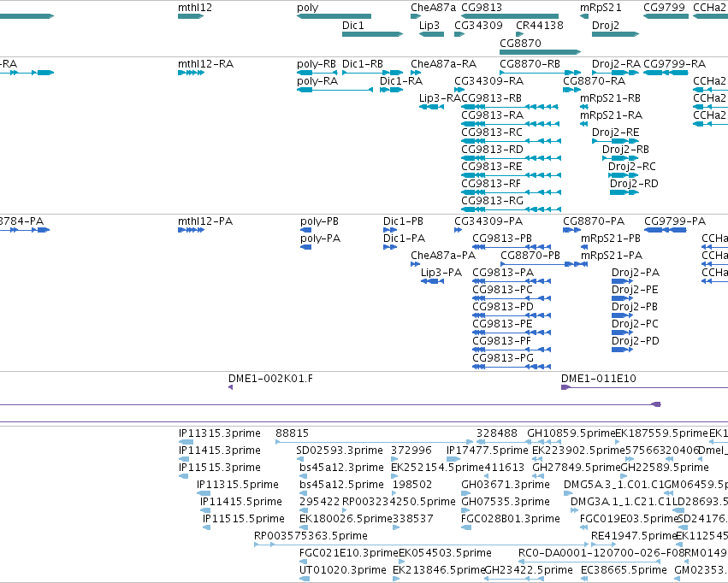Select transcript CG34309-RA

pos(488,81)
